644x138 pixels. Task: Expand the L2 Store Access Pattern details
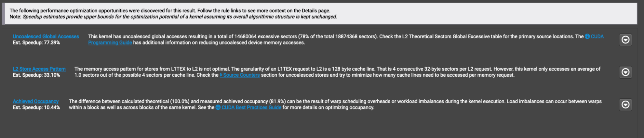[625, 72]
